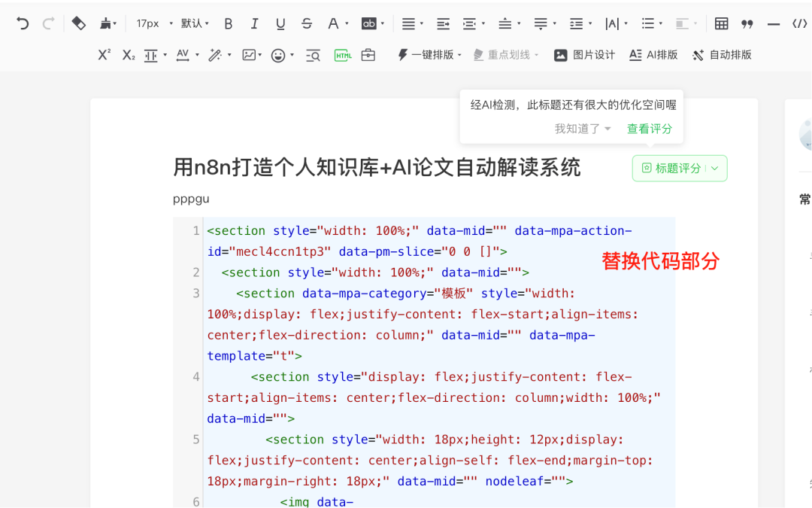The width and height of the screenshot is (812, 508).
Task: Click the author name pppgu
Action: point(191,199)
